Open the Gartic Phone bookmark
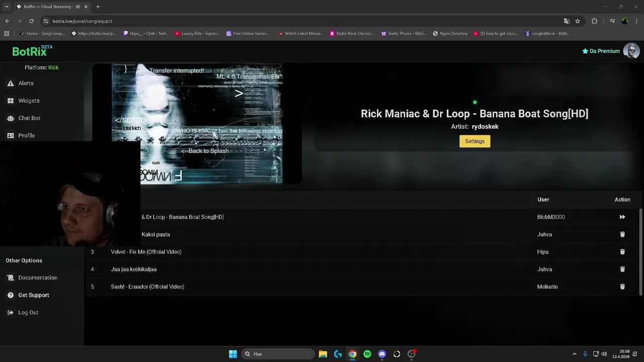The image size is (644, 362). [x=404, y=34]
